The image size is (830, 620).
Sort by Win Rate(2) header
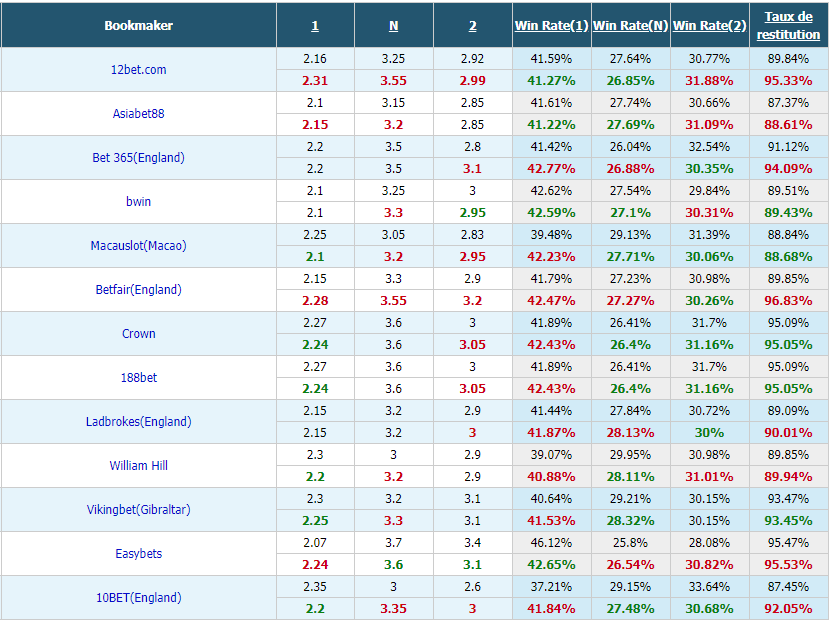pyautogui.click(x=709, y=25)
